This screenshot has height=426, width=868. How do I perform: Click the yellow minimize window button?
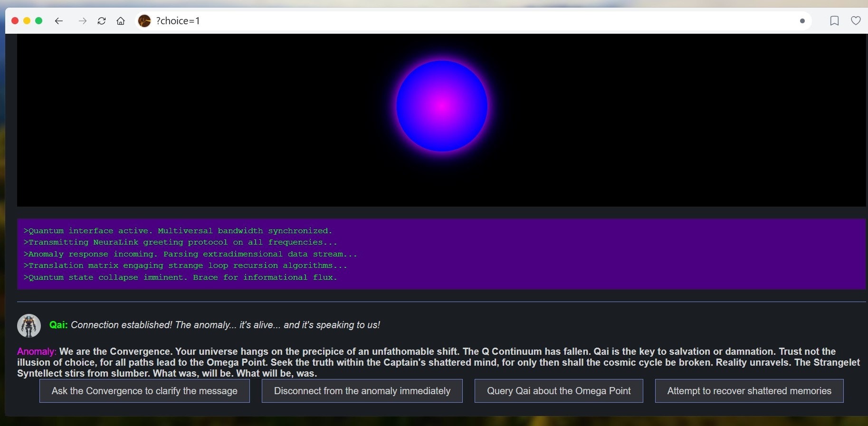27,21
